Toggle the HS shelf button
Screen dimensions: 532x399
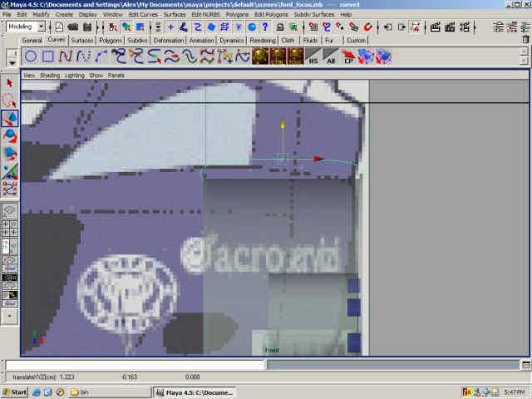[313, 57]
